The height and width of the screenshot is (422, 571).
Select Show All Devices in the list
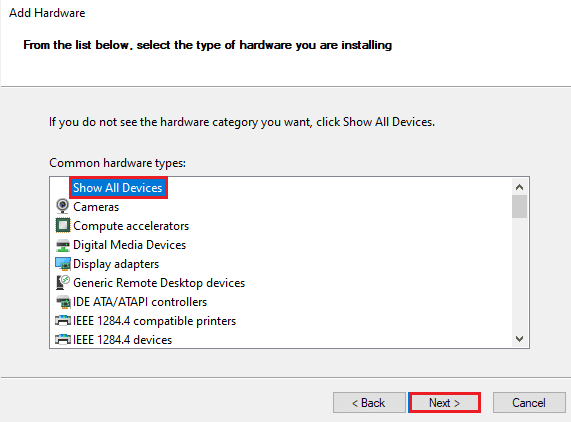(118, 188)
